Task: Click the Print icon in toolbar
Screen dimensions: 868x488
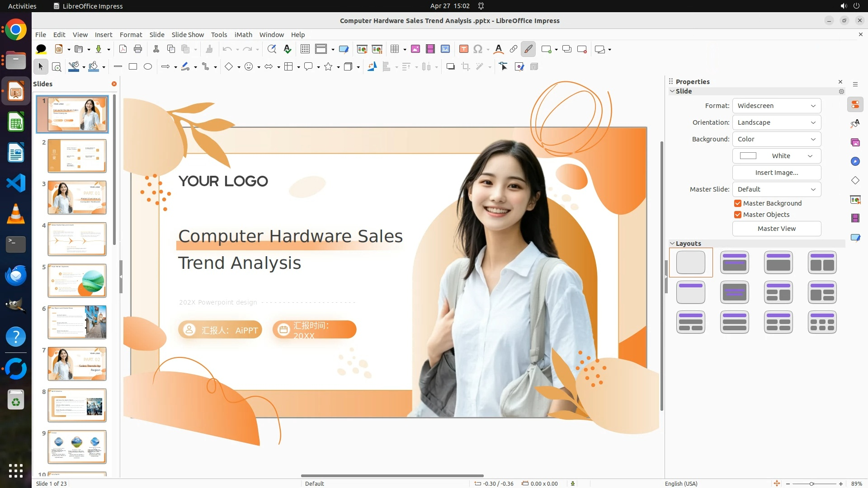Action: coord(138,49)
